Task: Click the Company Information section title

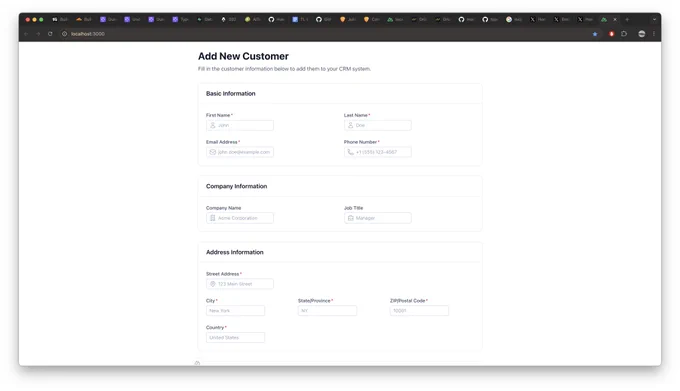Action: (x=236, y=186)
